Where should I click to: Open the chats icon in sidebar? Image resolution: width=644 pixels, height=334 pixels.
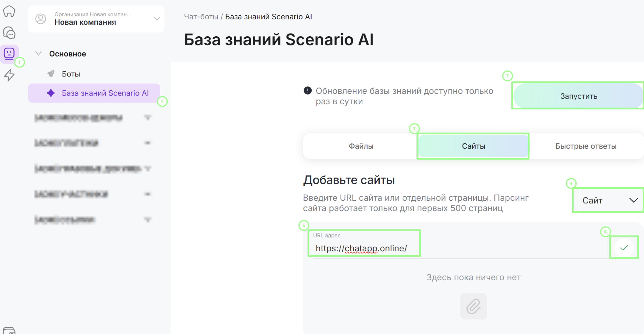tap(9, 33)
